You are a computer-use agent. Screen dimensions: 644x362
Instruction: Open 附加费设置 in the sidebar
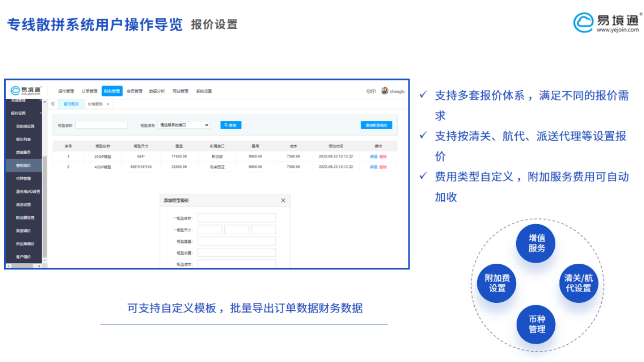(24, 218)
